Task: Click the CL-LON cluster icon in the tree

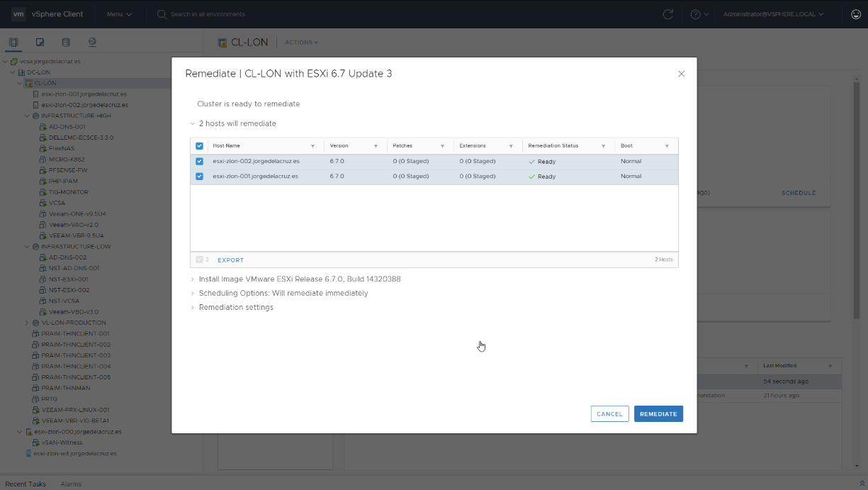Action: 29,83
